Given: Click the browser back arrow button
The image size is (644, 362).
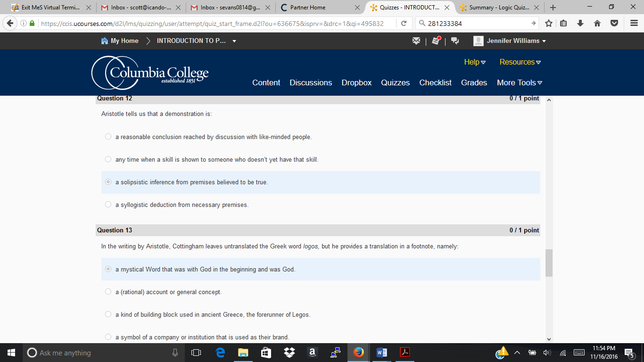Looking at the screenshot, I should (x=9, y=23).
